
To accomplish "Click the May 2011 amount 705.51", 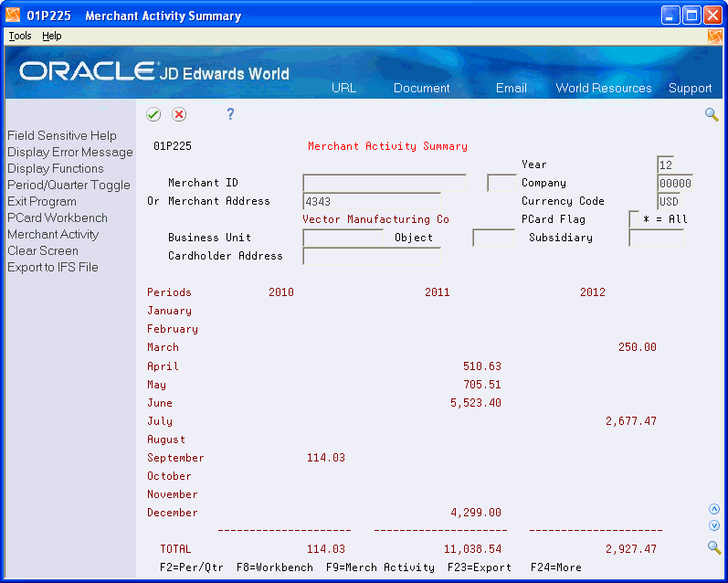I will tap(482, 384).
